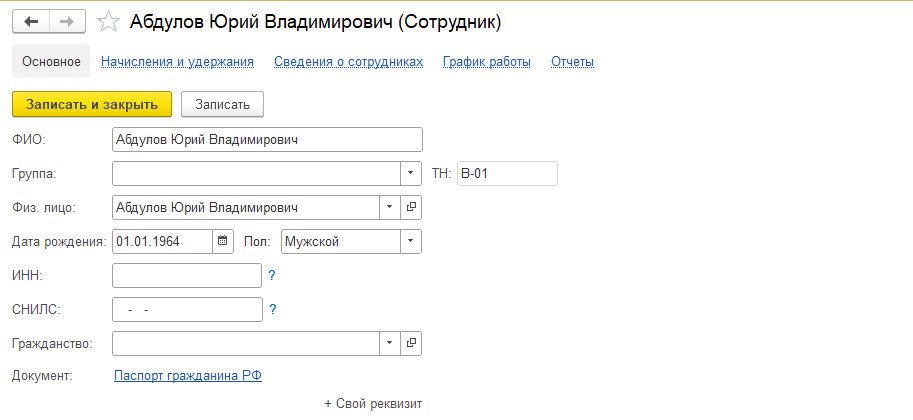Open the Пол dropdown showing Мужской
913x420 pixels.
[x=411, y=241]
